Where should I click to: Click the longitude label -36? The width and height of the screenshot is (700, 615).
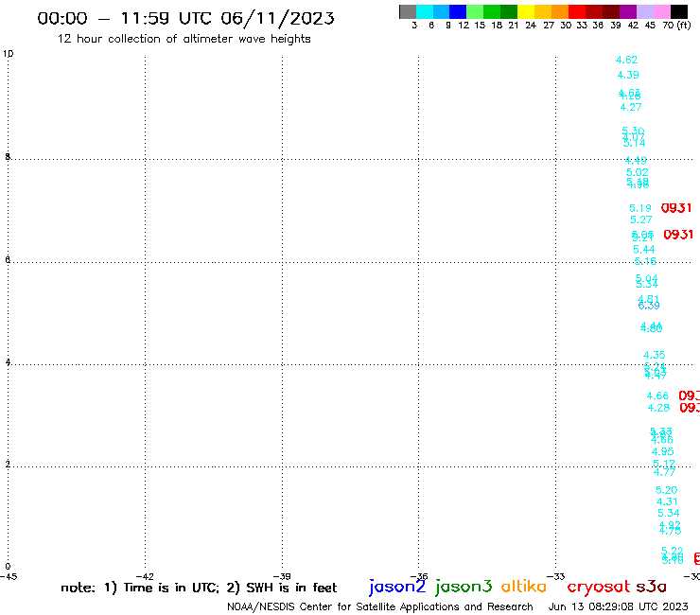pyautogui.click(x=419, y=577)
